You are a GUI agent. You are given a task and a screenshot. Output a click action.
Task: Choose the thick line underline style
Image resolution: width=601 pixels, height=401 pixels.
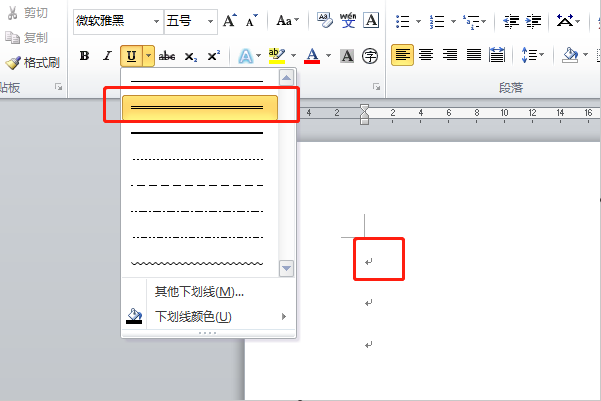pos(197,133)
